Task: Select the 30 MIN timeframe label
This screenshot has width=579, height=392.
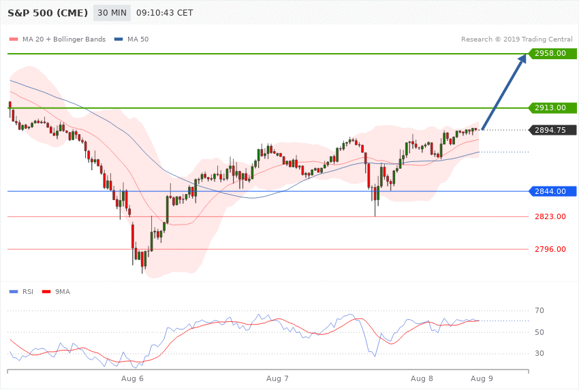Action: click(112, 13)
